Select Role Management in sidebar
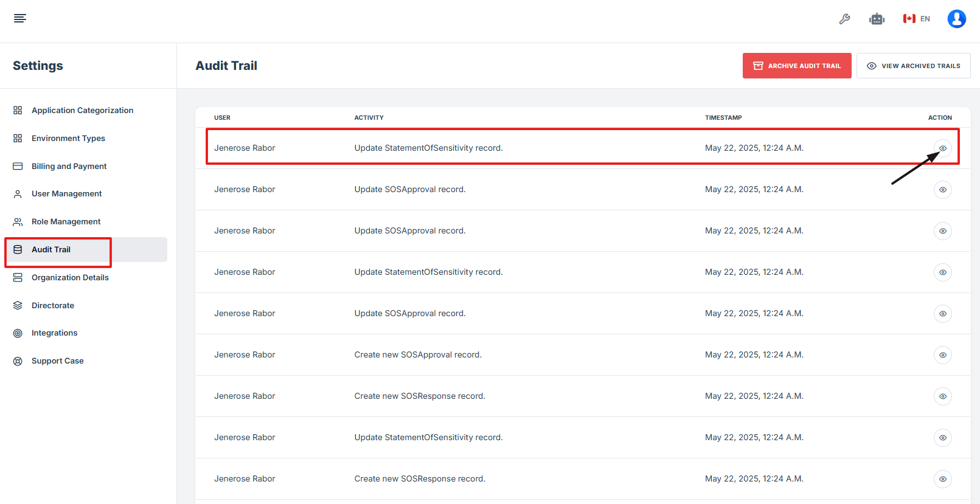 tap(66, 221)
